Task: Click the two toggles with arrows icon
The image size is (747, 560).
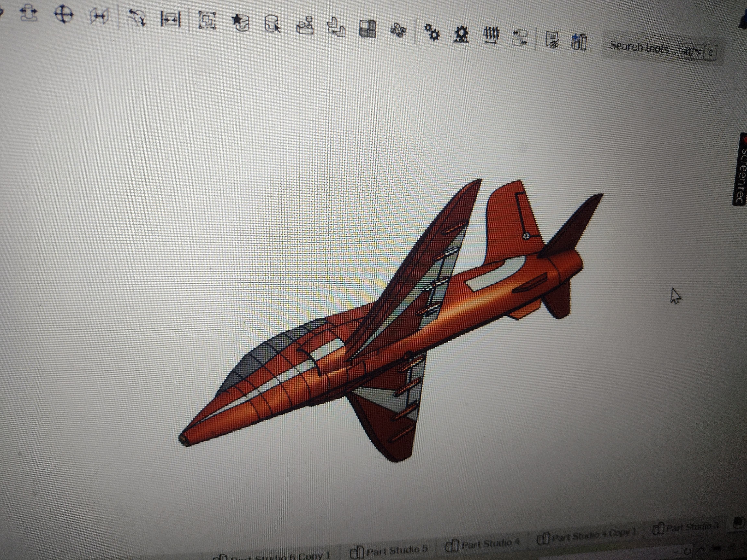Action: pyautogui.click(x=520, y=37)
